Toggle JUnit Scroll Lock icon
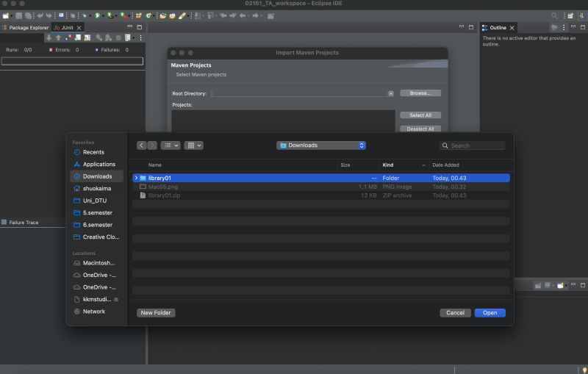Screen dimensions: 588x374 click(x=87, y=37)
